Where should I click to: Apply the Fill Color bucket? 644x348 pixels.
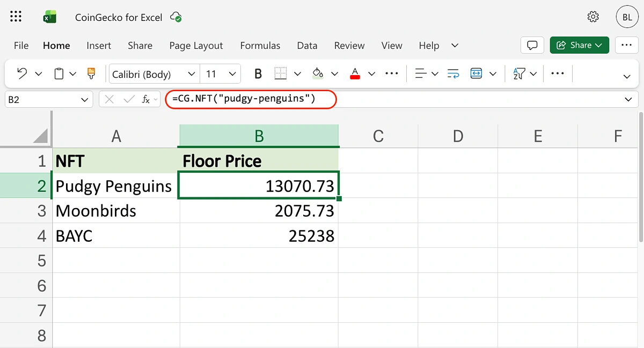point(318,73)
